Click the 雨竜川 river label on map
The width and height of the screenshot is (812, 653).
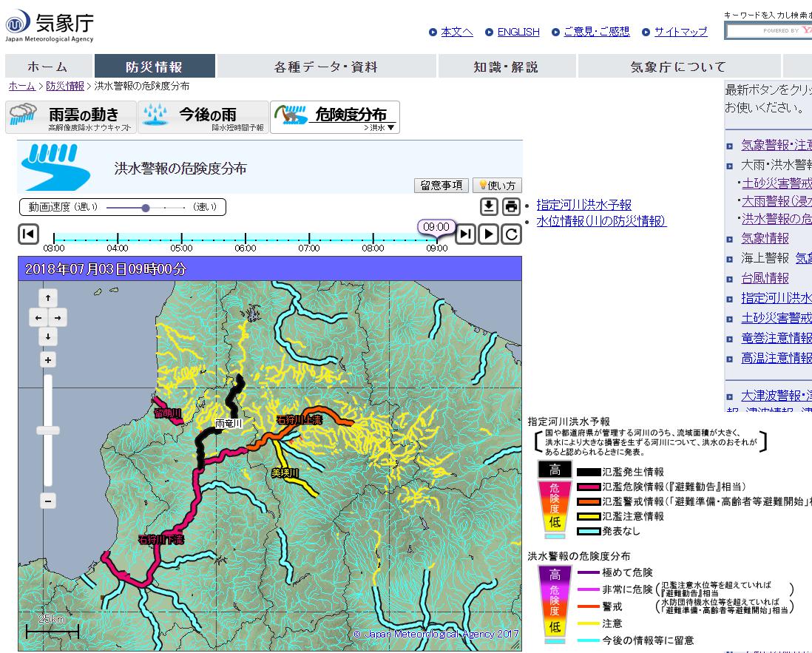(229, 424)
